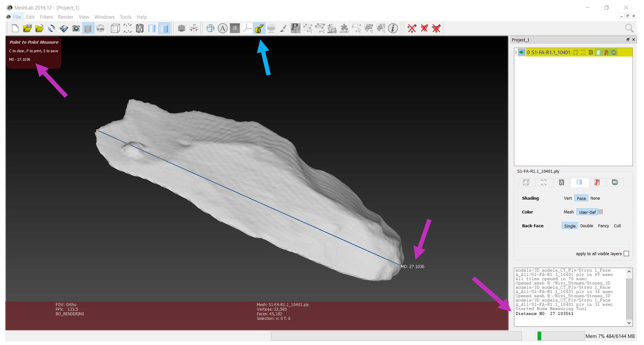
Task: Click log panel scroll up arrow
Action: 629,271
